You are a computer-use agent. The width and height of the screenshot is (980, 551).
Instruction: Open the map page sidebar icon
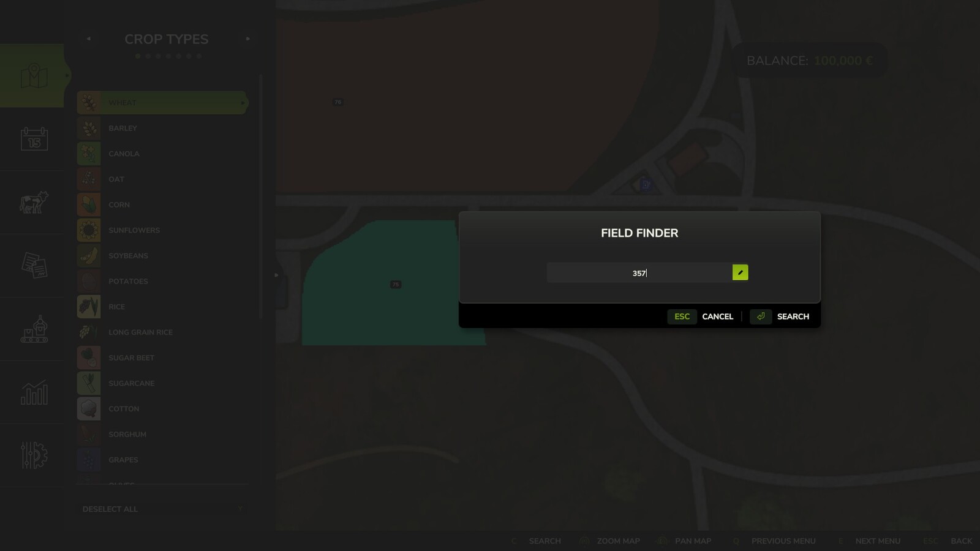click(x=34, y=76)
